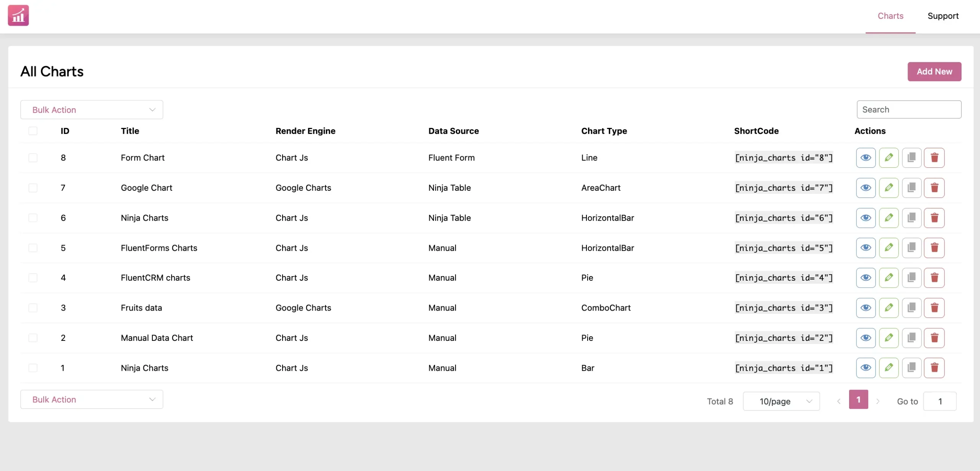980x471 pixels.
Task: Preview the FluentCRM charts pie chart
Action: 866,278
